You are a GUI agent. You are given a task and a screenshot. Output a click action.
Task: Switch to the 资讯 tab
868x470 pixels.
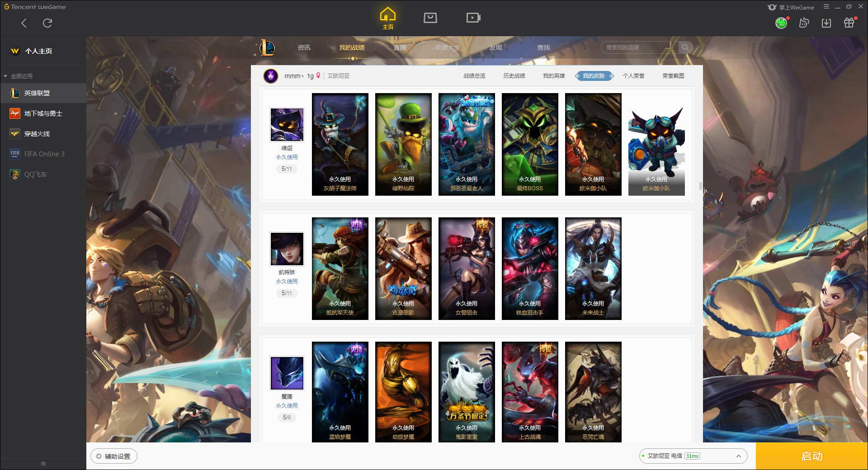tap(304, 47)
